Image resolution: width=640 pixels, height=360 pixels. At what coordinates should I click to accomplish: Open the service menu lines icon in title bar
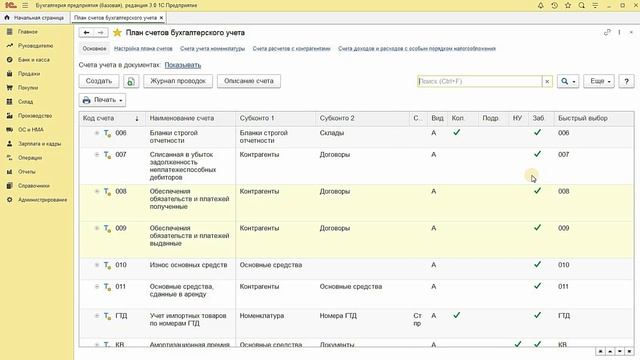pyautogui.click(x=595, y=5)
